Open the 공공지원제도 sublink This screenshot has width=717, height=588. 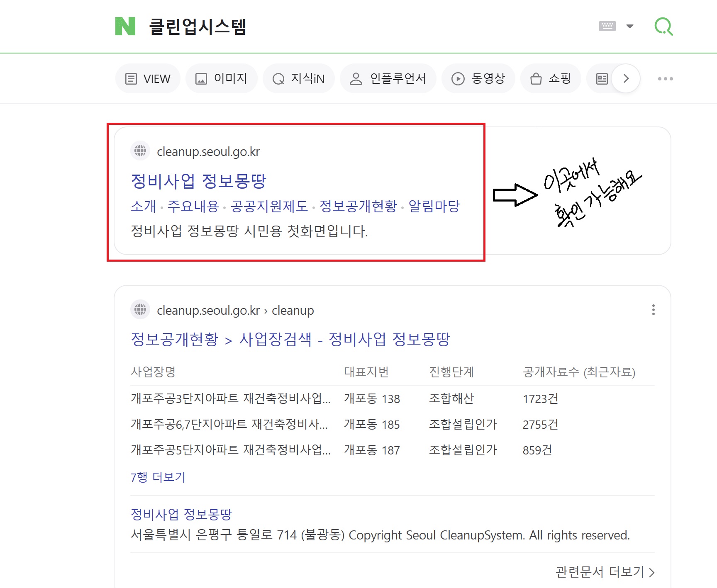click(269, 206)
